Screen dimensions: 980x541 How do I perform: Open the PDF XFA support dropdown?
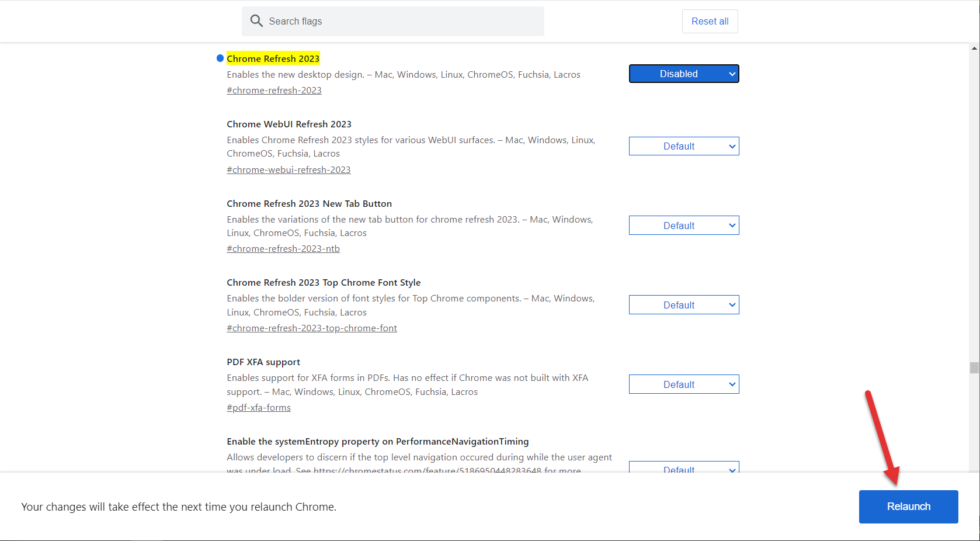click(x=684, y=384)
